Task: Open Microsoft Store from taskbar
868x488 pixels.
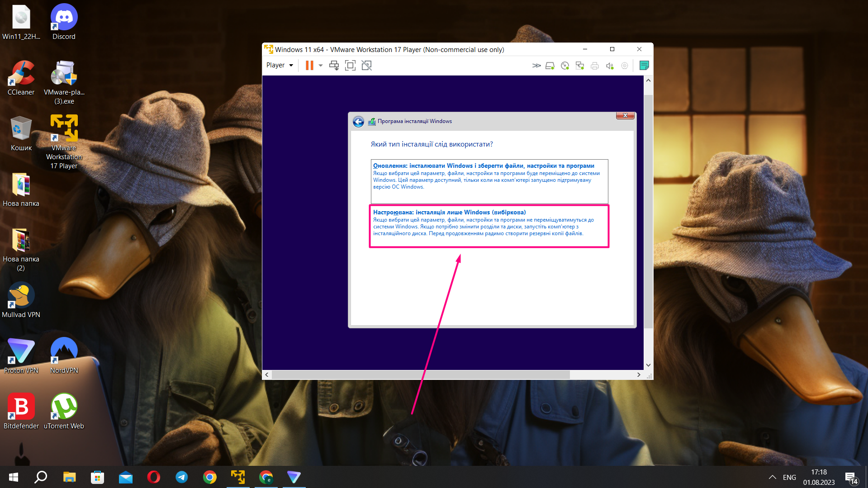Action: click(x=97, y=477)
